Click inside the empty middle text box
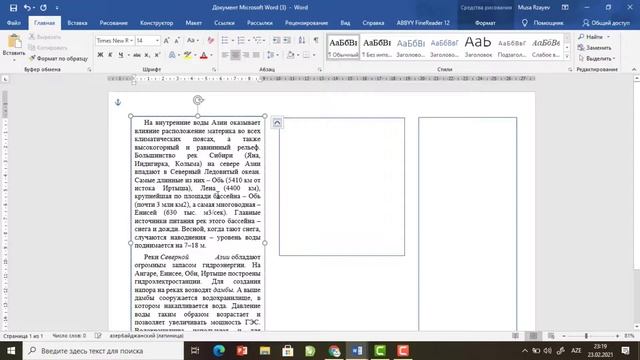 tap(342, 187)
